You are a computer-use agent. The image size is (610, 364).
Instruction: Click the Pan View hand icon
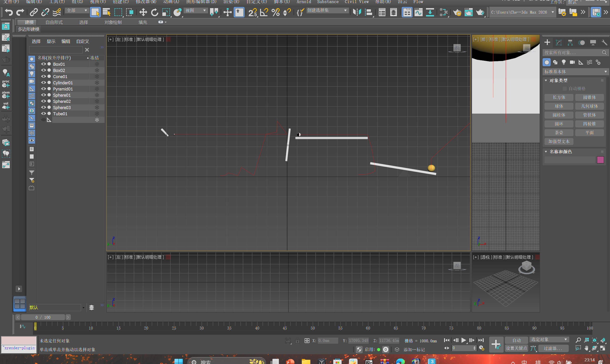(x=586, y=348)
